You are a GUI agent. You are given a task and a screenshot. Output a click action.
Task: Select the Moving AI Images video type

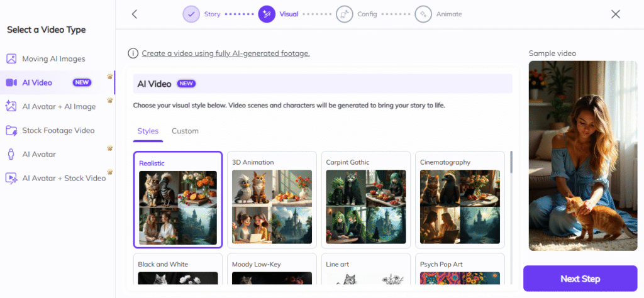point(57,58)
